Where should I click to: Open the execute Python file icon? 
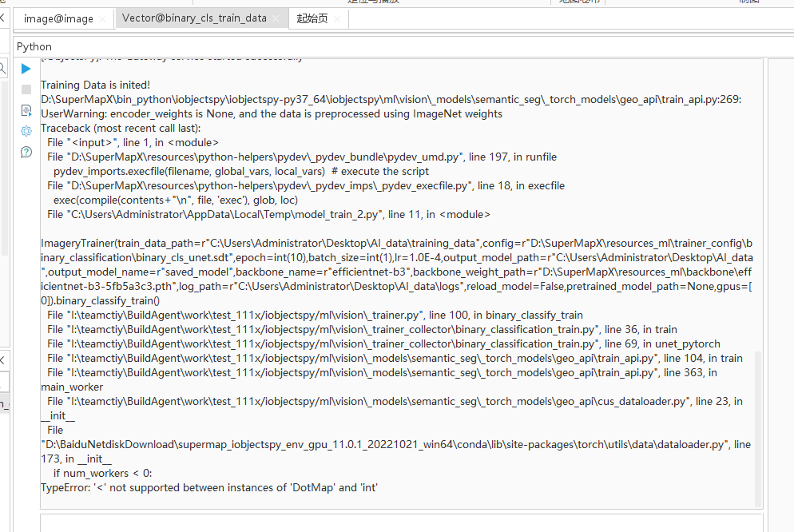(26, 110)
